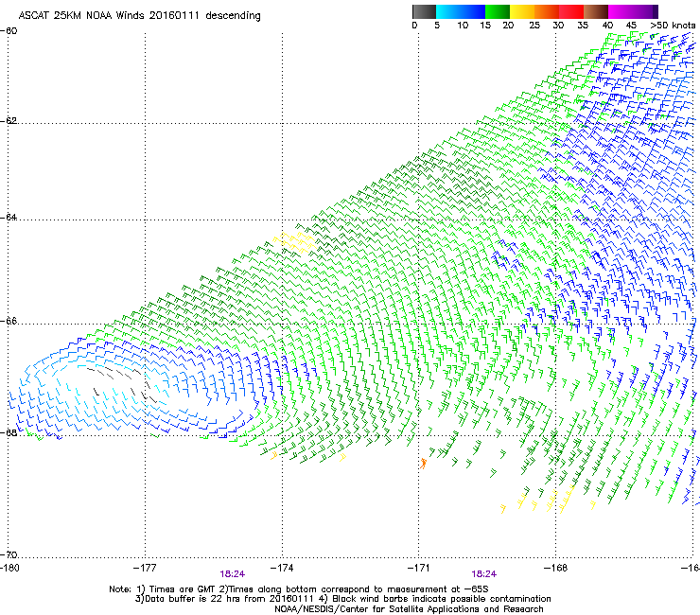Click the black contaminated wind barbs in the circulation
The height and width of the screenshot is (615, 700).
click(x=121, y=384)
